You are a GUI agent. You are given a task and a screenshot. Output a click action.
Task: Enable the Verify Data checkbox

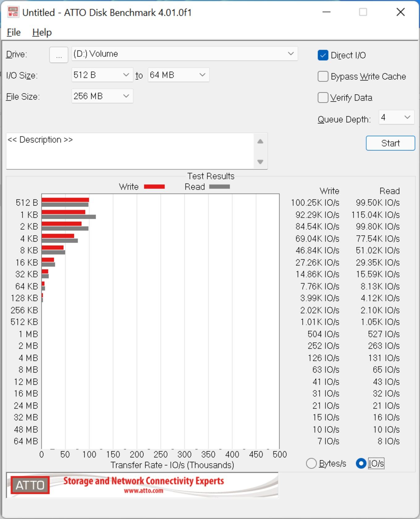[x=323, y=98]
